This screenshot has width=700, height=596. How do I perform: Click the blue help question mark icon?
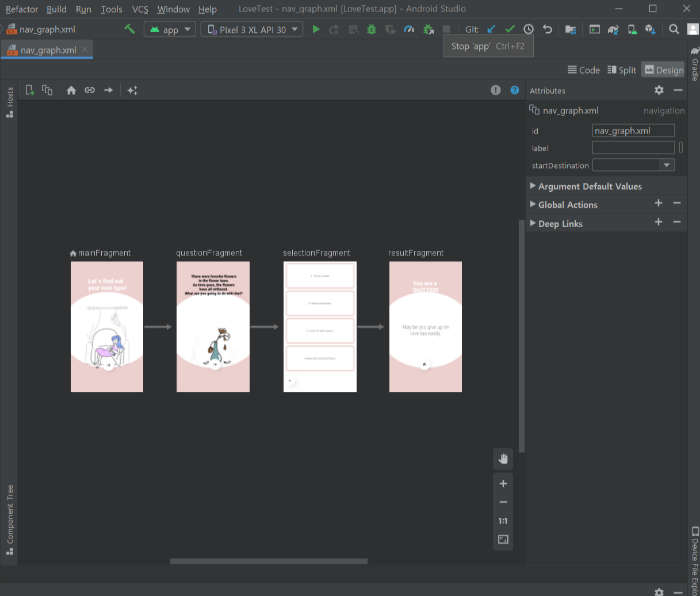515,90
